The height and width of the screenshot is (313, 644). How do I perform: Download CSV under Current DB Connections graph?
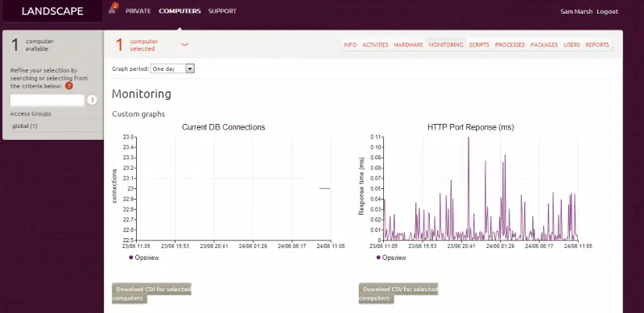[x=151, y=293]
